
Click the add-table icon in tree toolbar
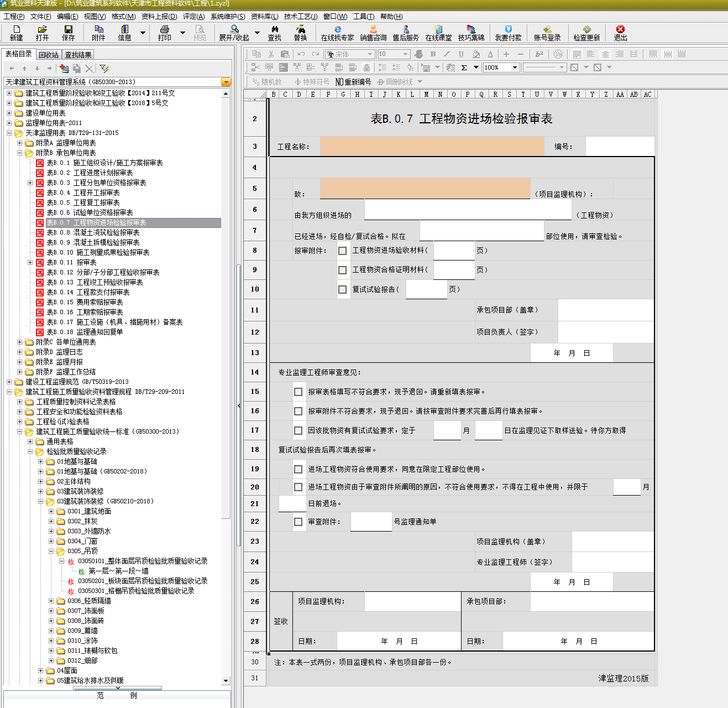click(64, 68)
